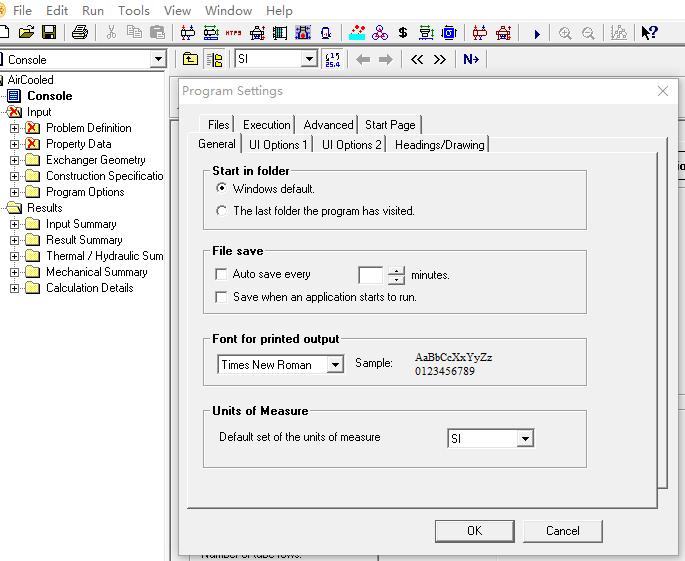Viewport: 685px width, 561px height.
Task: Open the Help menu
Action: [x=279, y=10]
